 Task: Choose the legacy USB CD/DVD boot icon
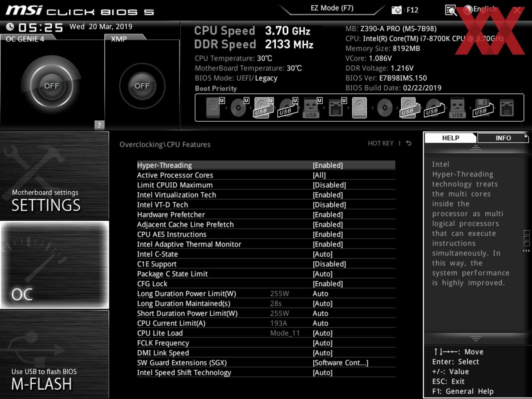[x=434, y=108]
